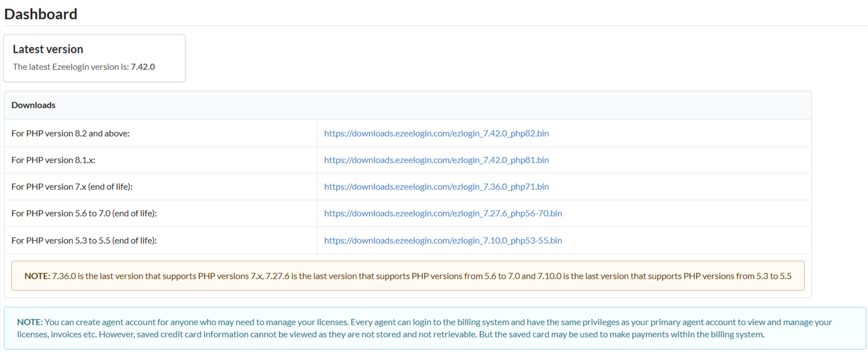Download ezlogin_7.27.6_php56-70.bin
868x353 pixels.
point(443,213)
